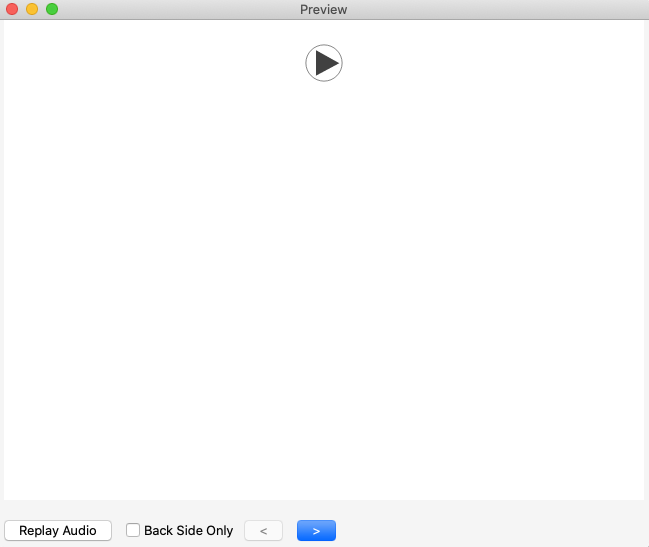Close the Preview window
649x547 pixels.
(12, 9)
